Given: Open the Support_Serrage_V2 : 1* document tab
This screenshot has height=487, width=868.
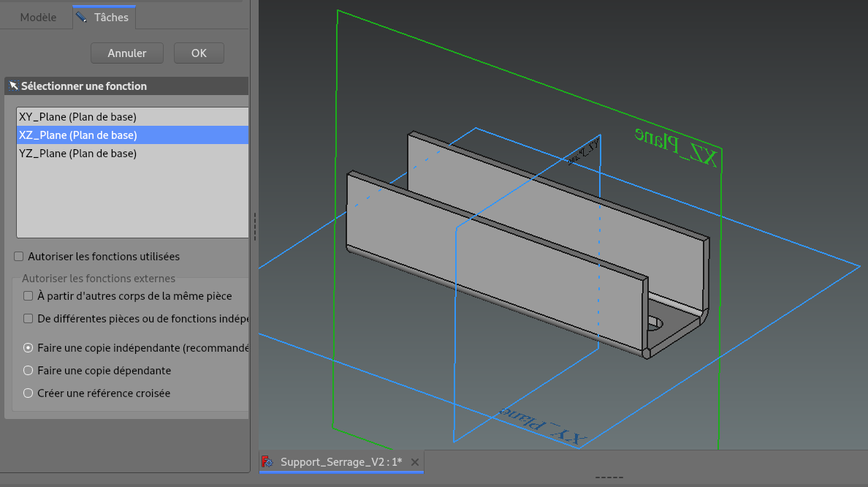Looking at the screenshot, I should click(x=341, y=462).
